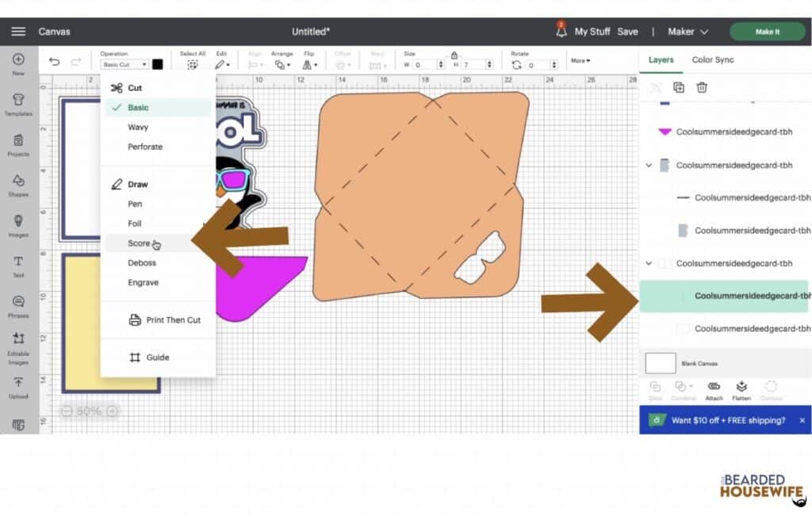Click the Flatten icon
The width and height of the screenshot is (812, 516).
741,388
